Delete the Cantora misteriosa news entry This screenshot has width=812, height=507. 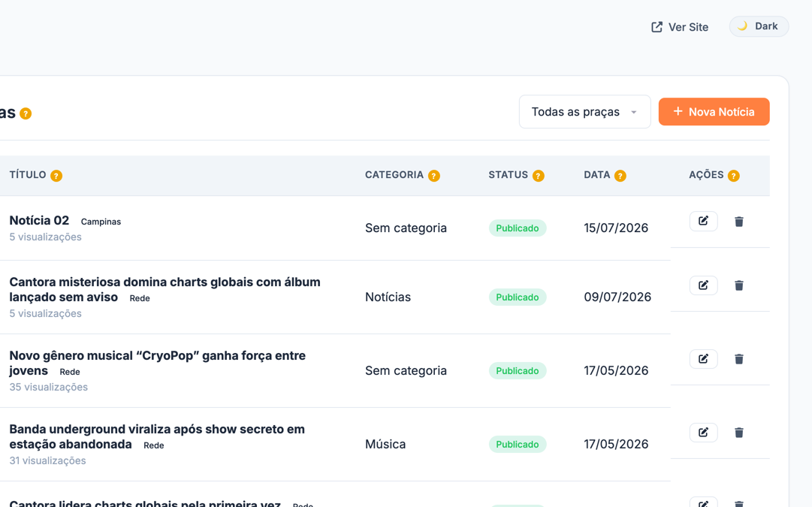(739, 285)
